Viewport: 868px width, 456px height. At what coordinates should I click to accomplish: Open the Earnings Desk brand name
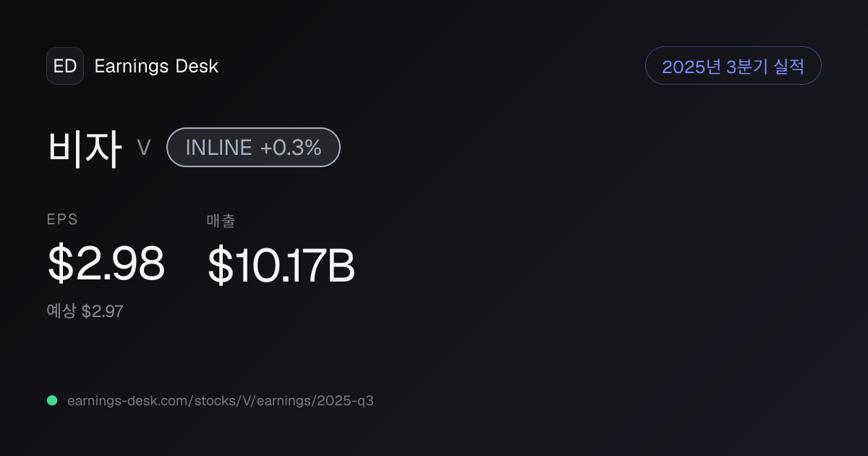pyautogui.click(x=156, y=66)
